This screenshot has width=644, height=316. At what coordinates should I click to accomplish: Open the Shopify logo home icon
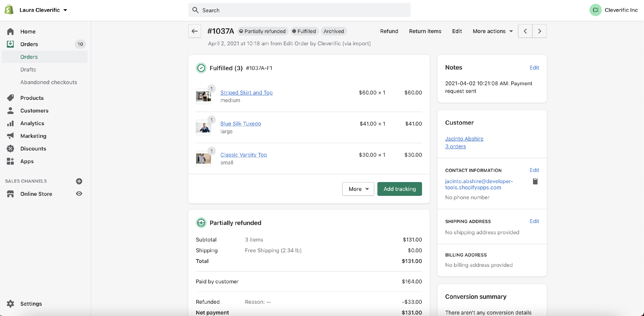9,10
